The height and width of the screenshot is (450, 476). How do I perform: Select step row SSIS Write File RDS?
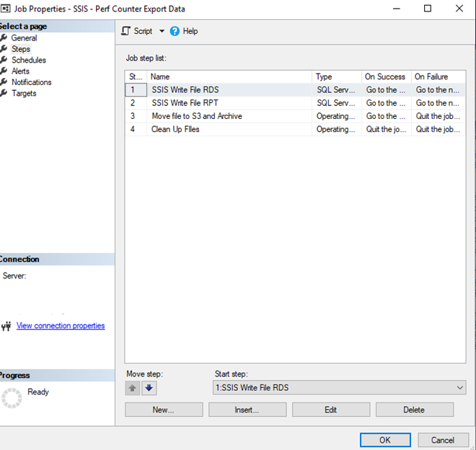[295, 90]
